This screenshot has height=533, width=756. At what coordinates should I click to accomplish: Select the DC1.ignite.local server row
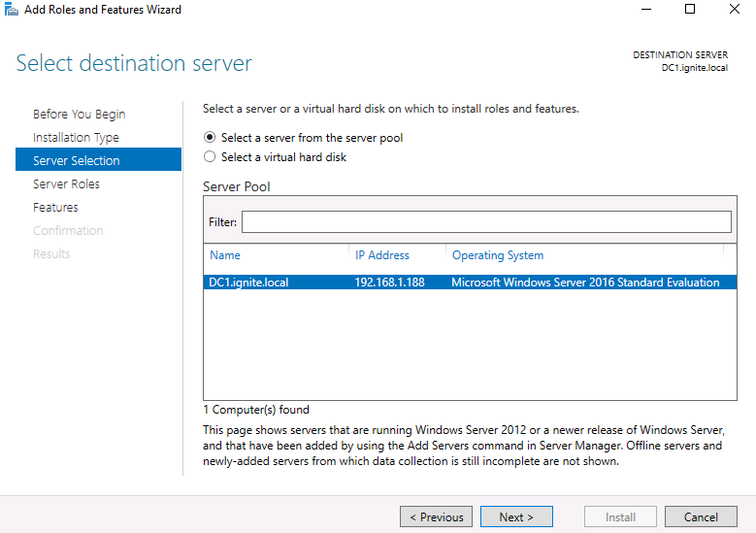[x=470, y=283]
